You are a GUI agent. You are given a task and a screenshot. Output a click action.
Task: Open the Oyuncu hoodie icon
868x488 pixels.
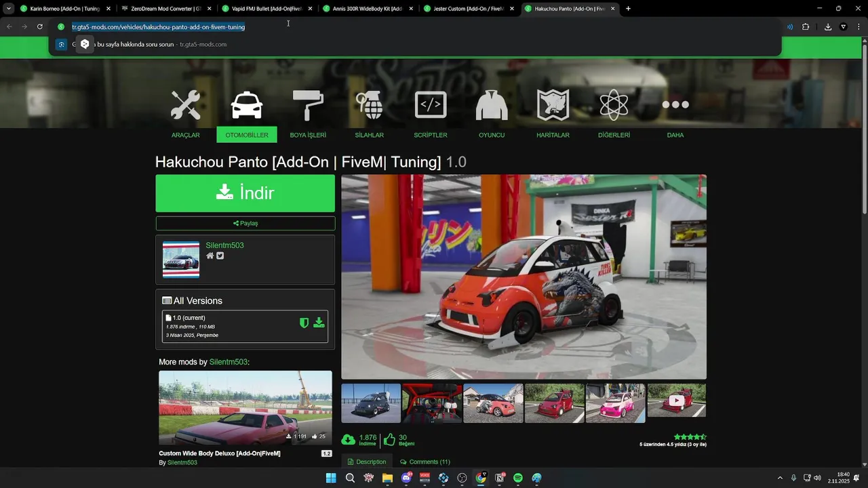point(492,105)
